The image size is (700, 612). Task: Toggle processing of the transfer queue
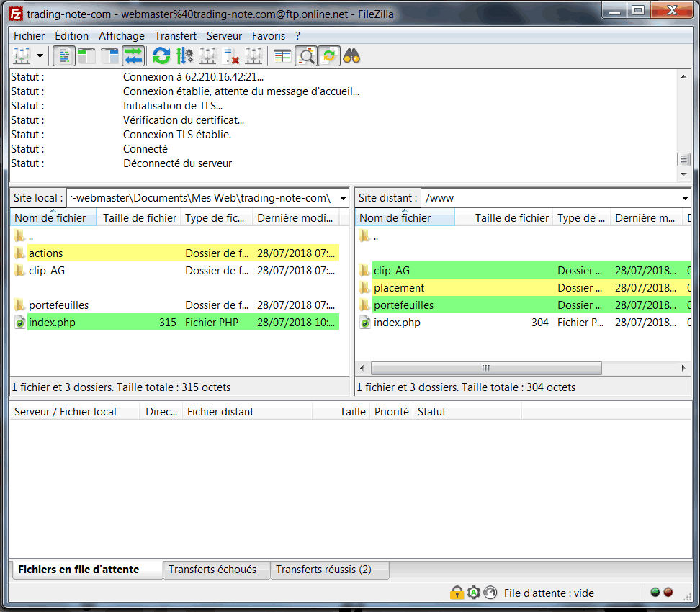pyautogui.click(x=184, y=56)
